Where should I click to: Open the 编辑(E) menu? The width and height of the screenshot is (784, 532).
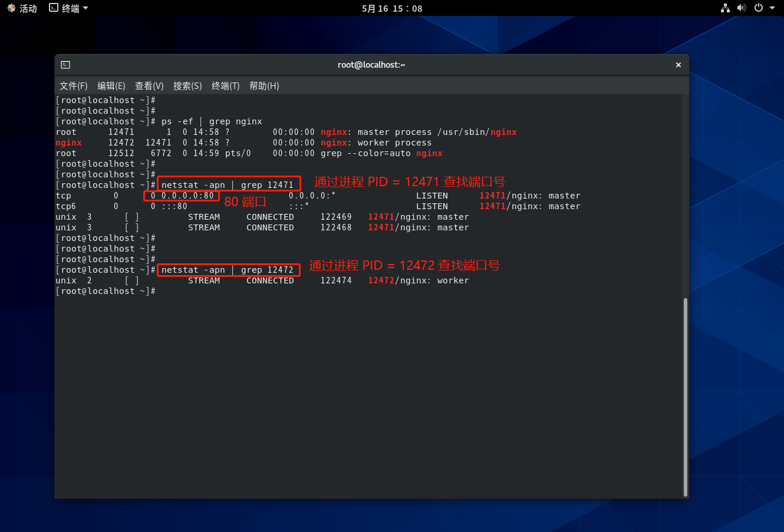tap(111, 86)
